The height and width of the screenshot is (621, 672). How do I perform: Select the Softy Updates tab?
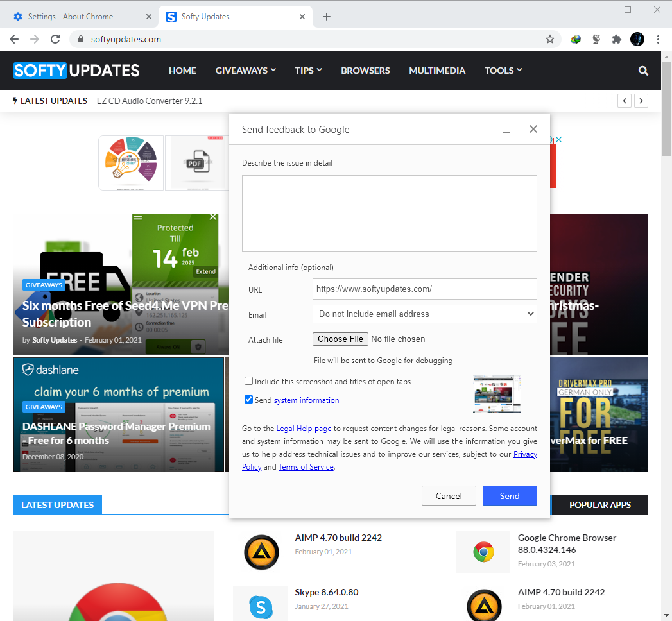coord(235,17)
